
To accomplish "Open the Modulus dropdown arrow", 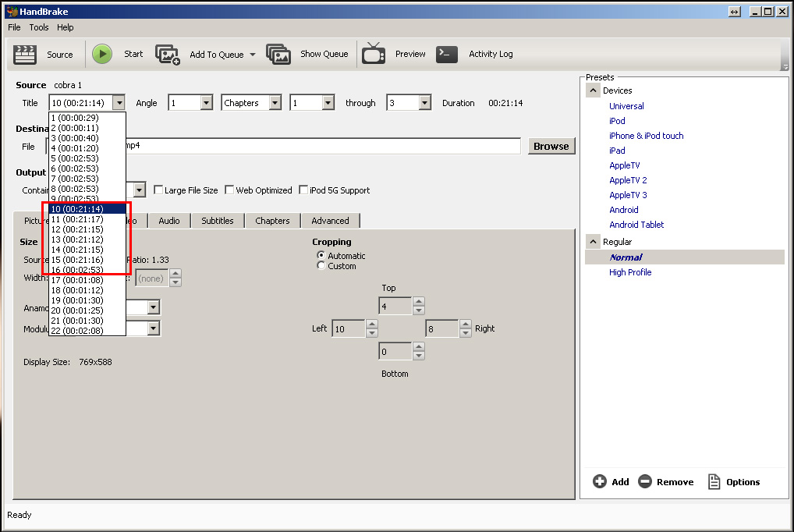I will [154, 328].
